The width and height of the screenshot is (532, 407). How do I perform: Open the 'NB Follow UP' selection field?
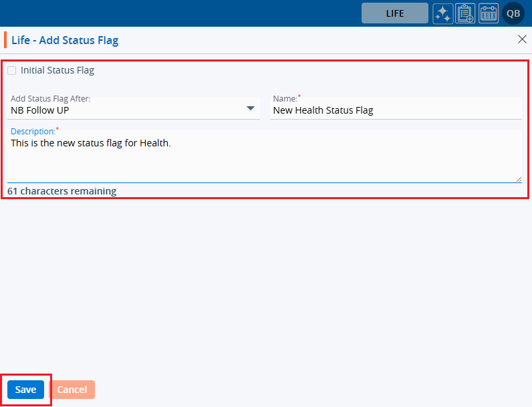(x=127, y=110)
